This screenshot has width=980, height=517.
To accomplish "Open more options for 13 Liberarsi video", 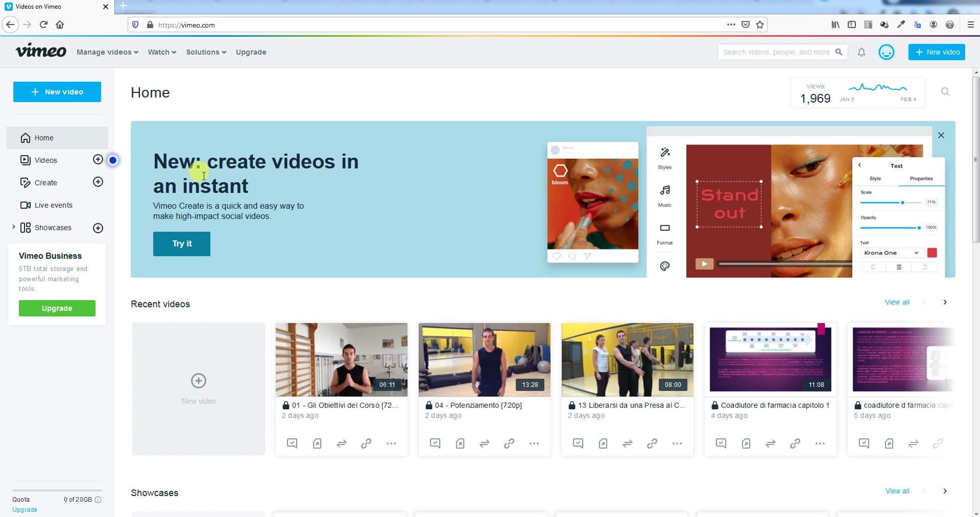I will point(678,443).
